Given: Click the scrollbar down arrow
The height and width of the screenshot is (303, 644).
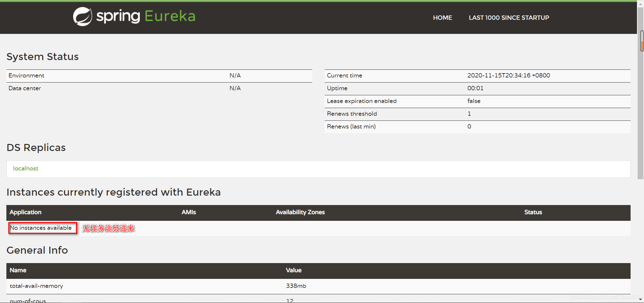Looking at the screenshot, I should point(641,299).
